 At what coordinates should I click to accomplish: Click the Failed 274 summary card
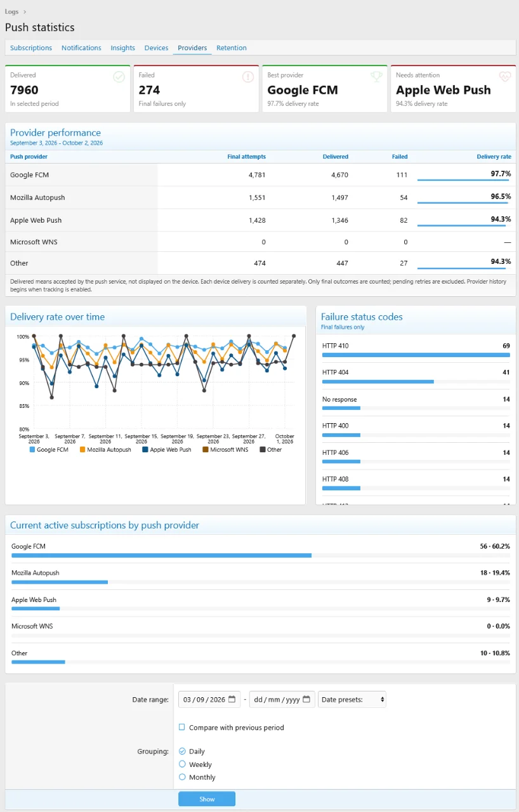click(x=197, y=89)
